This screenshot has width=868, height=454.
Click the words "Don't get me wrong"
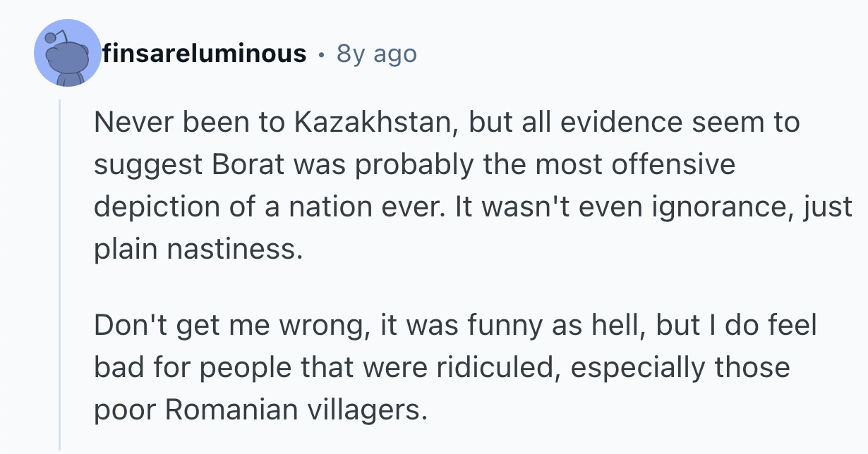230,326
